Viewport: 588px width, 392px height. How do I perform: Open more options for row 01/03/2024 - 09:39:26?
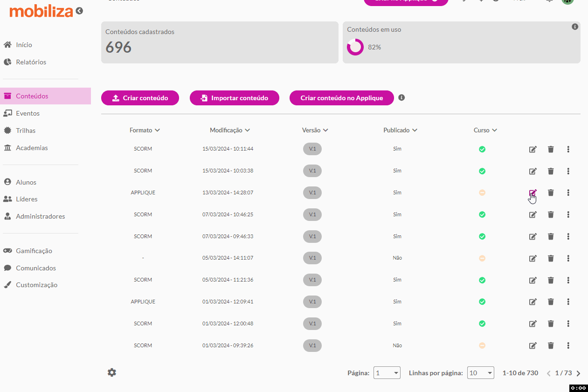coord(568,345)
